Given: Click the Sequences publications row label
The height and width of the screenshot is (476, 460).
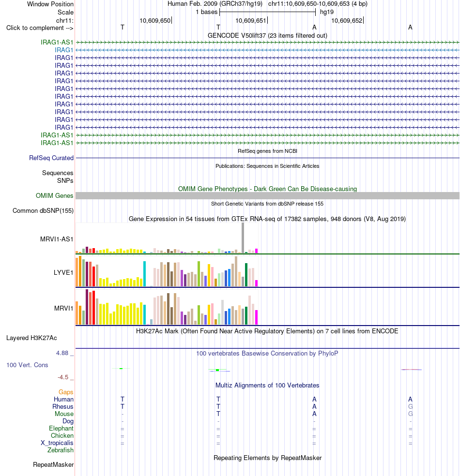Looking at the screenshot, I should point(58,173).
